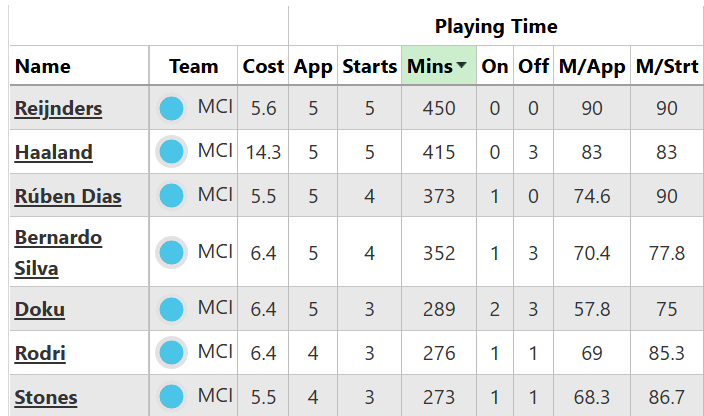Sort table by Starts column
This screenshot has width=704, height=416.
369,67
